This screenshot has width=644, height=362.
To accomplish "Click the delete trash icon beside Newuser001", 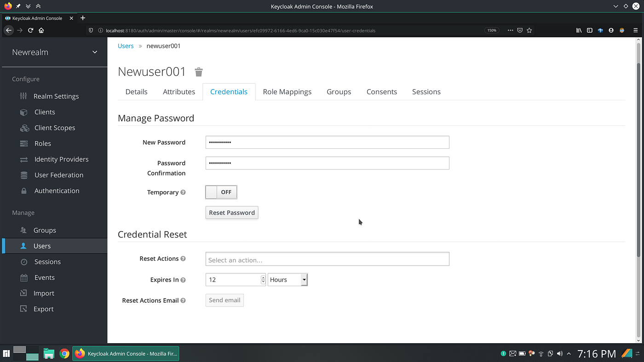I will (198, 72).
